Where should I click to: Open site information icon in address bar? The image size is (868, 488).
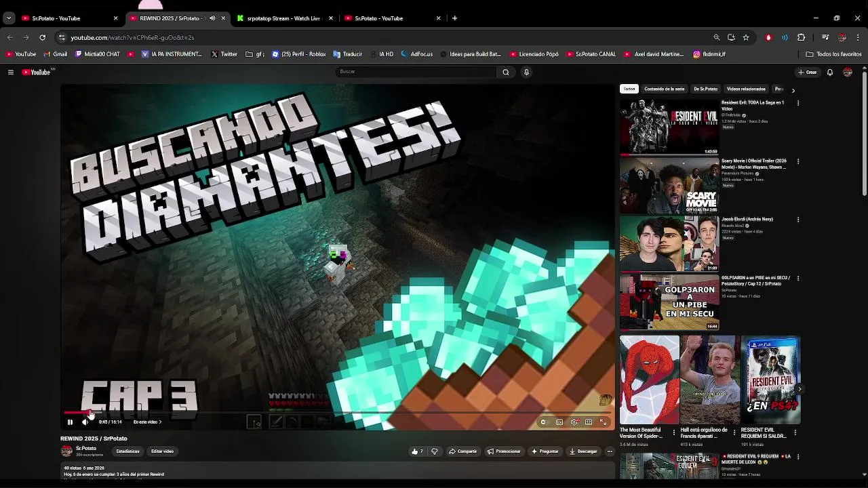(x=62, y=37)
